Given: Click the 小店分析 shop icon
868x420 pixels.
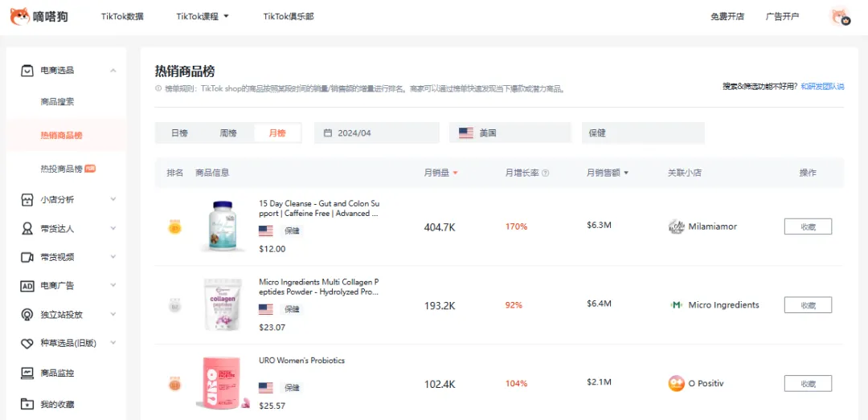Looking at the screenshot, I should [27, 200].
